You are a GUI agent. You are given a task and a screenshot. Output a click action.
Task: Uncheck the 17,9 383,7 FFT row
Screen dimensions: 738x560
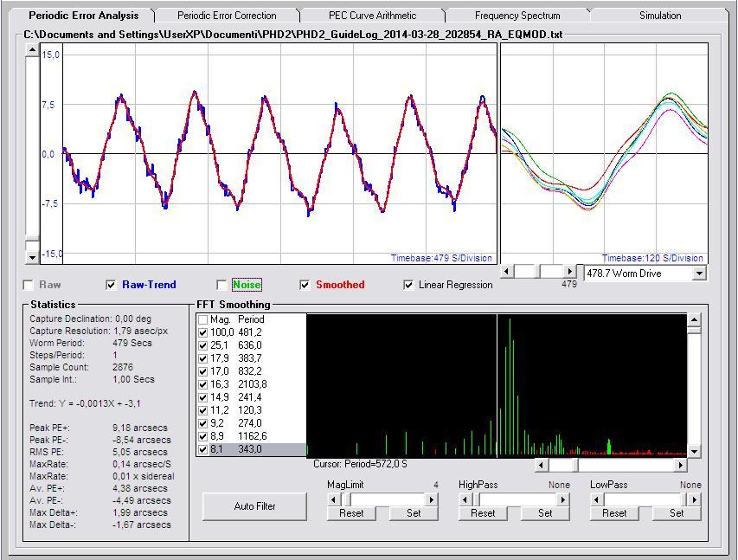point(202,358)
